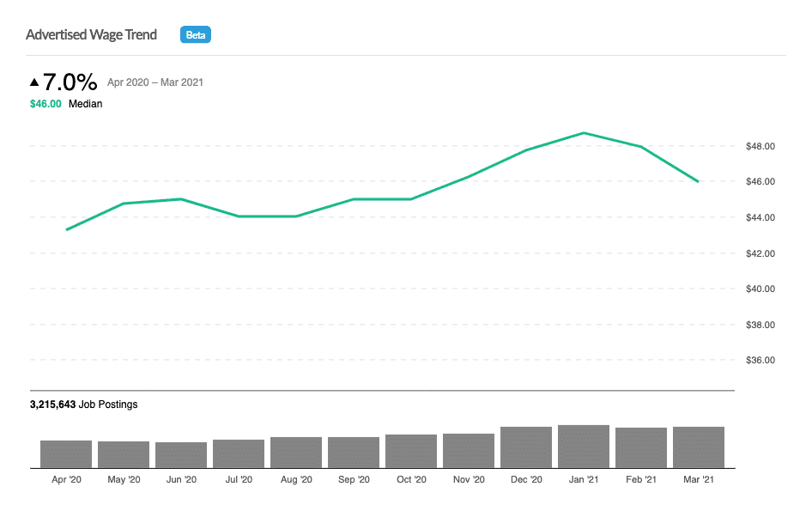Viewport: 812px width, 511px height.
Task: Click the wage line's starting point at Apr '20
Action: coord(67,229)
